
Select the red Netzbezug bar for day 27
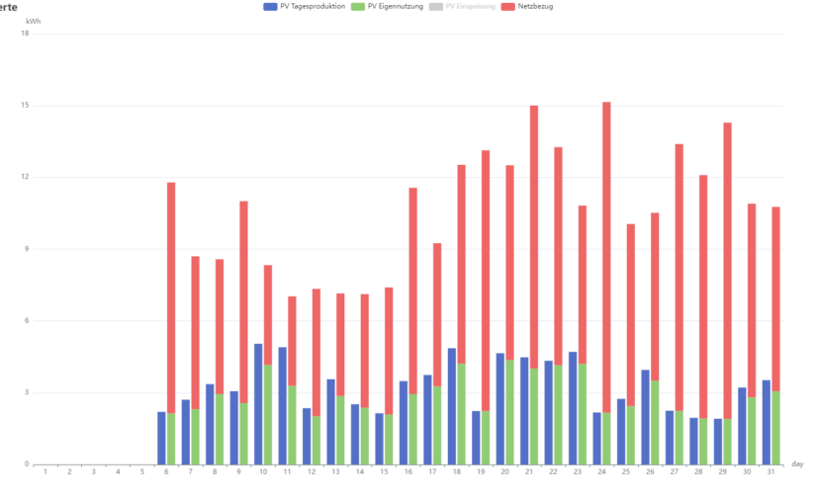coord(680,278)
